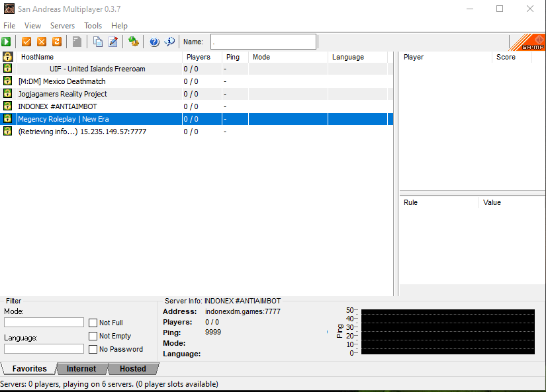
Task: Click the orange X Delete Server icon
Action: pyautogui.click(x=42, y=42)
